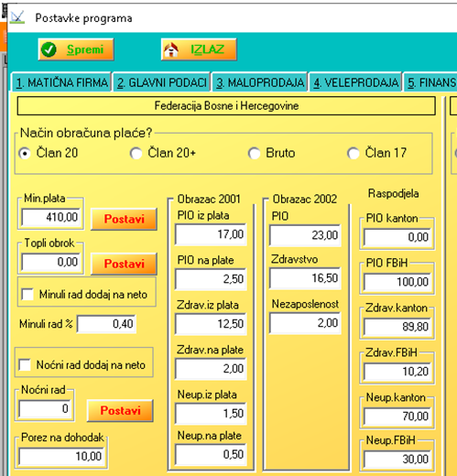
Task: Click the Postavke programa window icon
Action: (x=17, y=17)
